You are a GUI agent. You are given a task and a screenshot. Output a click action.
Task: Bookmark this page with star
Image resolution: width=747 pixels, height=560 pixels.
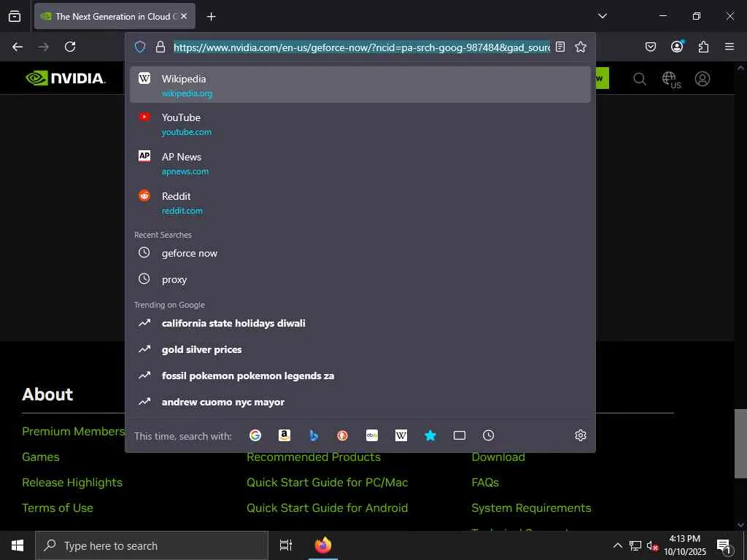(x=580, y=47)
